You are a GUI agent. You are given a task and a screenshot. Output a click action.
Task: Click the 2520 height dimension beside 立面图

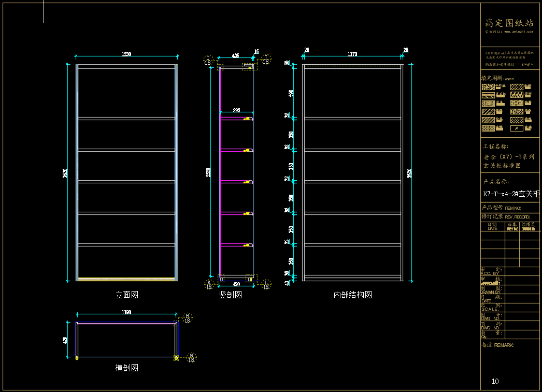65,173
